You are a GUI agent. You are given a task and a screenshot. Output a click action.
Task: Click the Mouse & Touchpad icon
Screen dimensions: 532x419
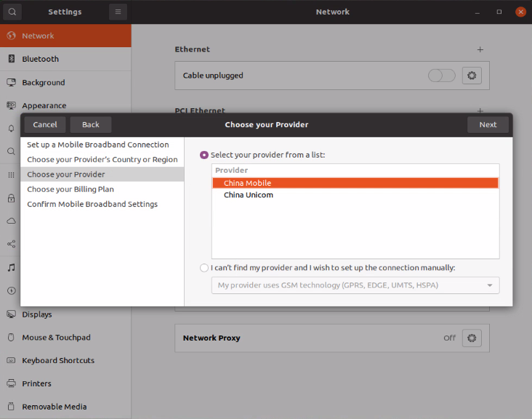pos(11,337)
